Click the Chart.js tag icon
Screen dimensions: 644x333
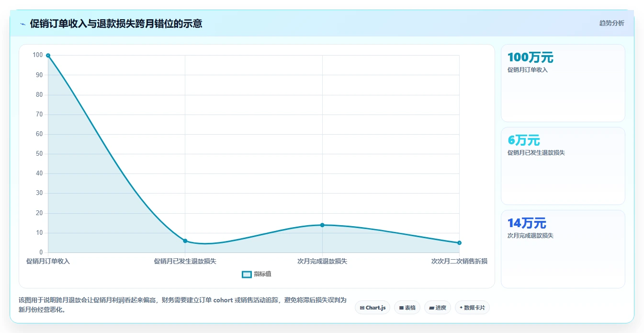pyautogui.click(x=362, y=308)
